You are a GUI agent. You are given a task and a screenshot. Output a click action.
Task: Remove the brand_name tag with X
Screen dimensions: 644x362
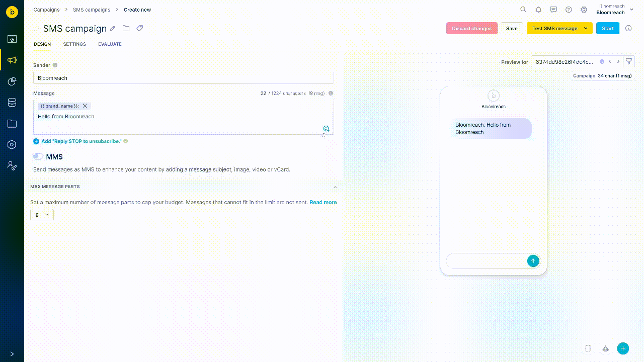point(85,106)
